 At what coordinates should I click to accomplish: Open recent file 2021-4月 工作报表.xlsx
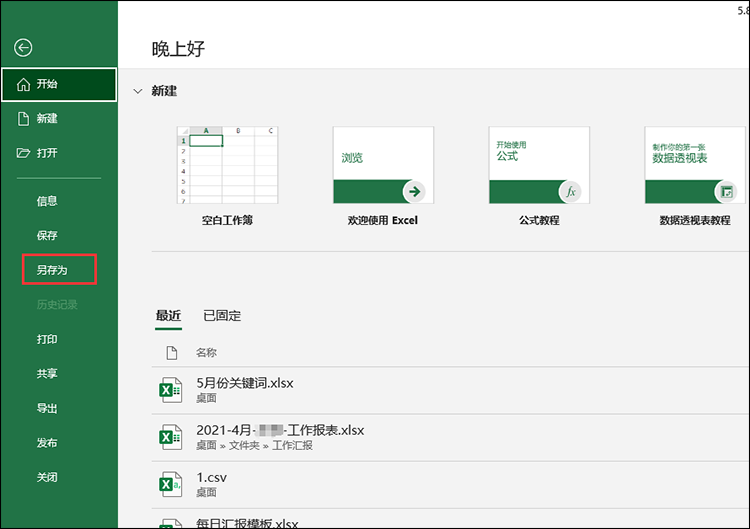point(450,438)
